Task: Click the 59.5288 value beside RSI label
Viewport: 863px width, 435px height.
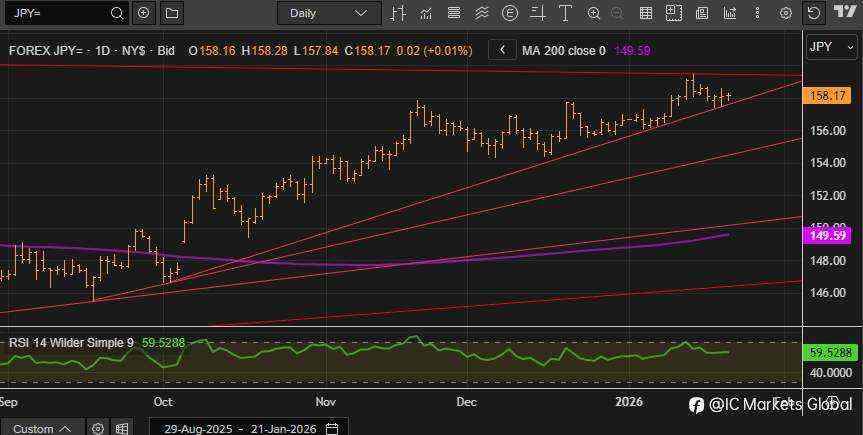Action: (x=164, y=342)
